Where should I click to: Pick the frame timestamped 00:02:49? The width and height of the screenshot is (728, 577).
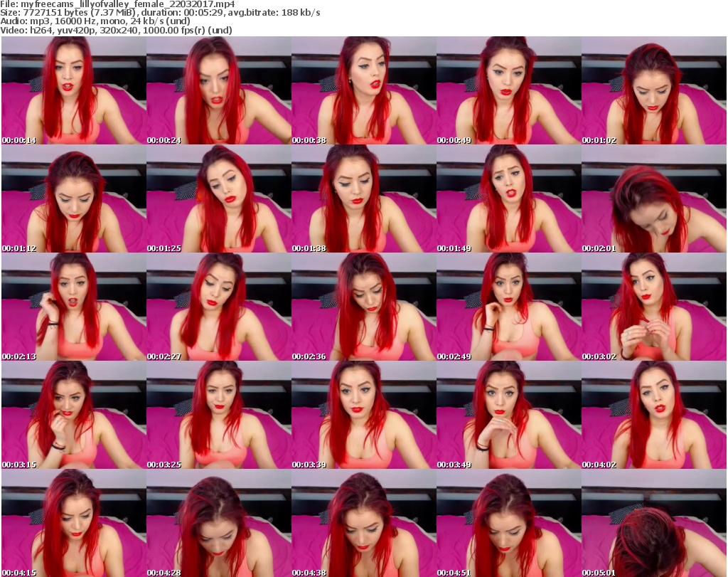(x=509, y=307)
